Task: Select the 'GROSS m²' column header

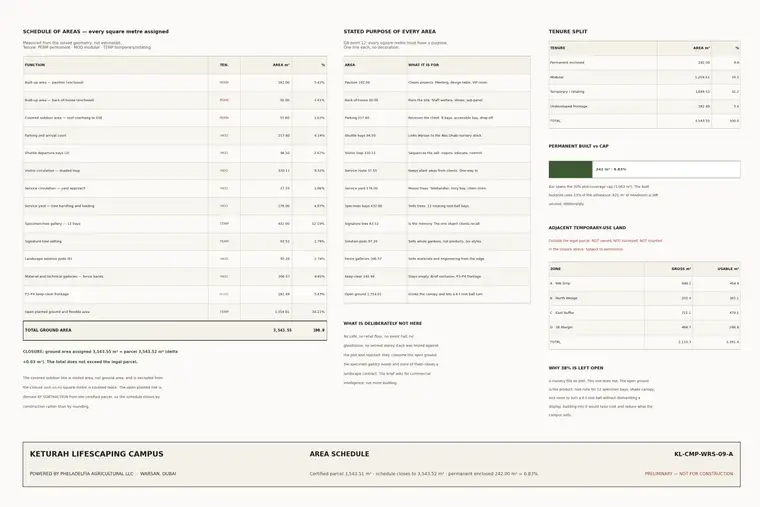Action: [681, 269]
